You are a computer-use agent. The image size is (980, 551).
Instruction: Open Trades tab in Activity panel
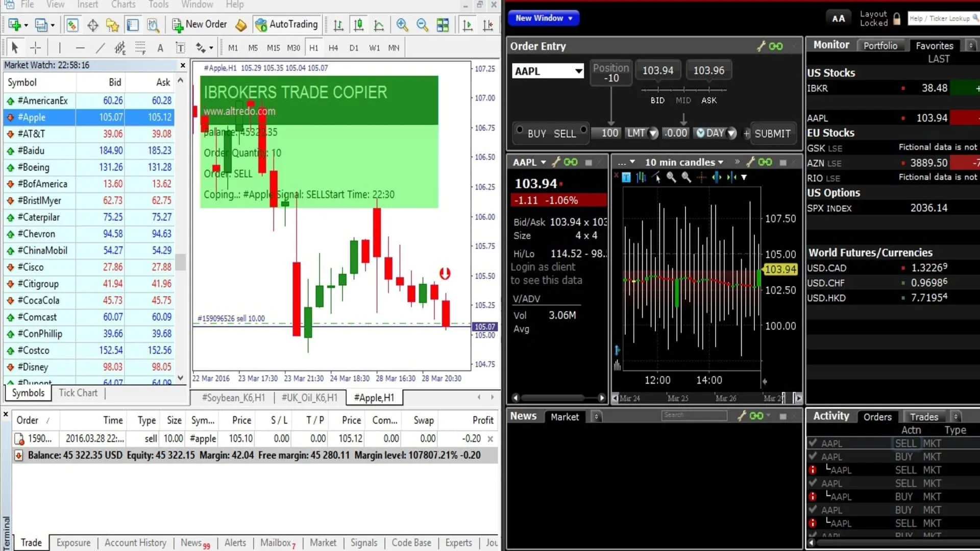pyautogui.click(x=924, y=417)
